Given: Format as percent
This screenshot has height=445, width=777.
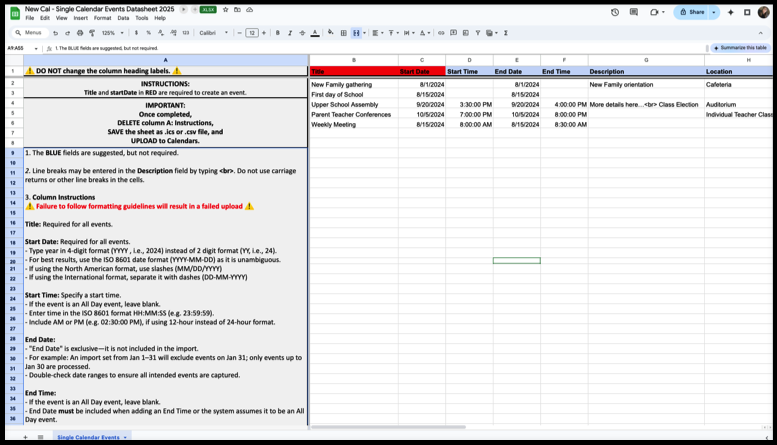Looking at the screenshot, I should [x=148, y=33].
